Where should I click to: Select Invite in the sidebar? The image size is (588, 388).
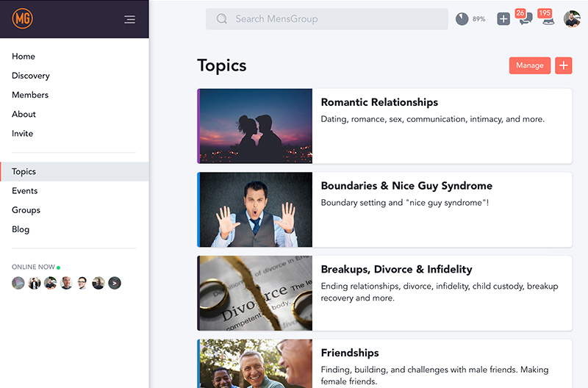23,134
